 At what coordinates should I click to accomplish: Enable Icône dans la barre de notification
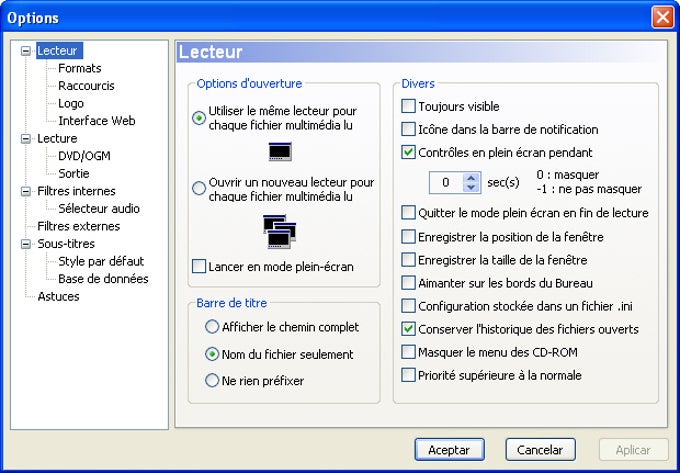click(408, 129)
